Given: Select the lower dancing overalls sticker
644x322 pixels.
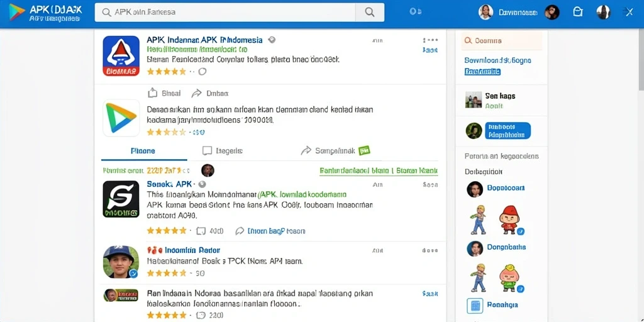Looking at the screenshot, I should 478,277.
